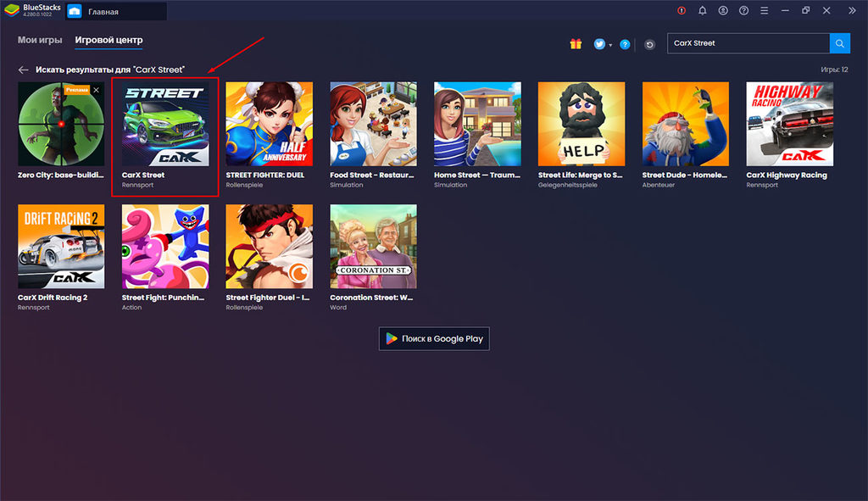The width and height of the screenshot is (868, 501).
Task: Open the hamburger menu icon
Action: point(764,10)
